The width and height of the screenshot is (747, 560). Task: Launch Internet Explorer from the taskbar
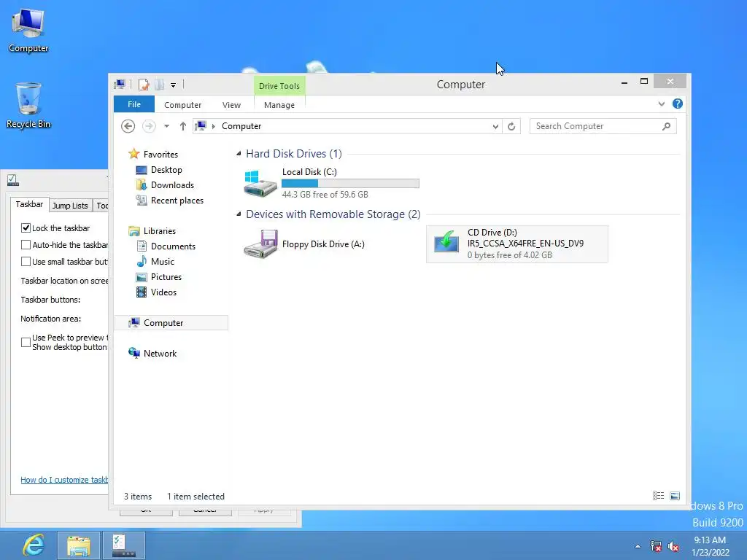33,545
